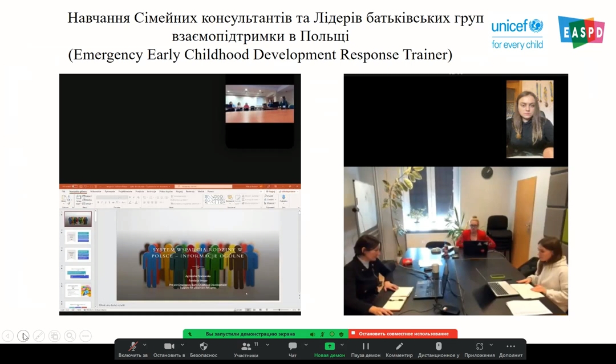This screenshot has width=616, height=364.
Task: Expand audio options arrow next to microphone
Action: tap(145, 345)
